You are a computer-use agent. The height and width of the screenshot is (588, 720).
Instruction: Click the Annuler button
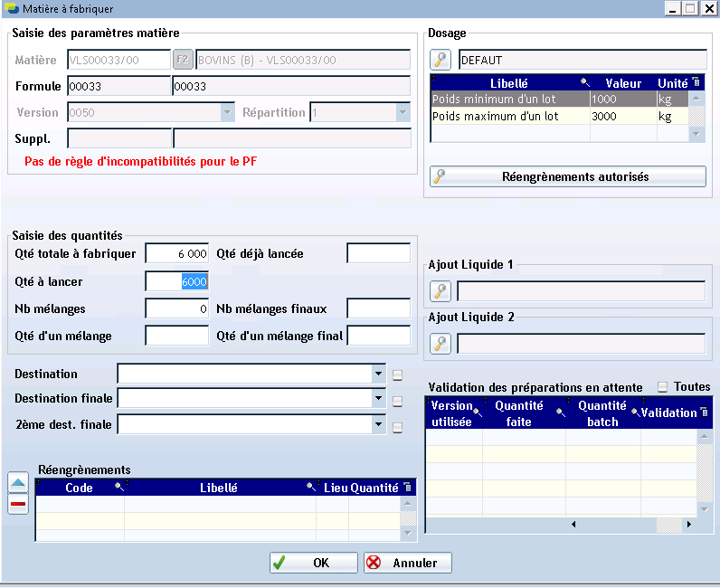408,563
